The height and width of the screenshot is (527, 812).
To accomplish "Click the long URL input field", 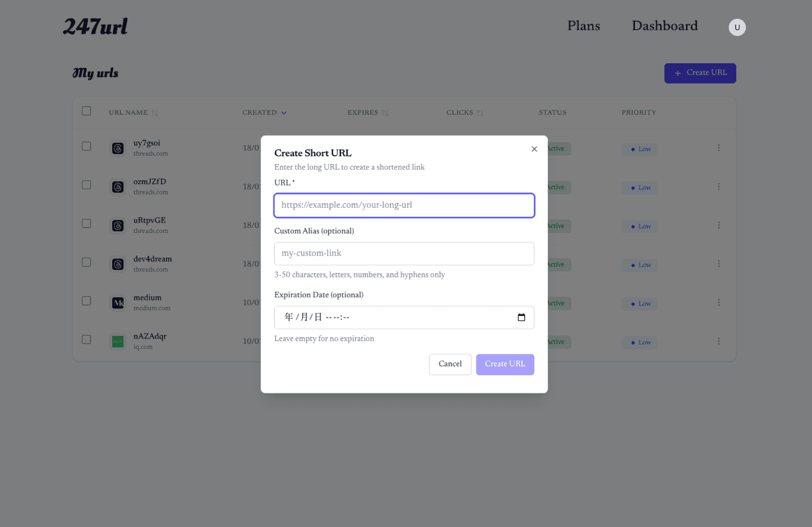I will (404, 206).
